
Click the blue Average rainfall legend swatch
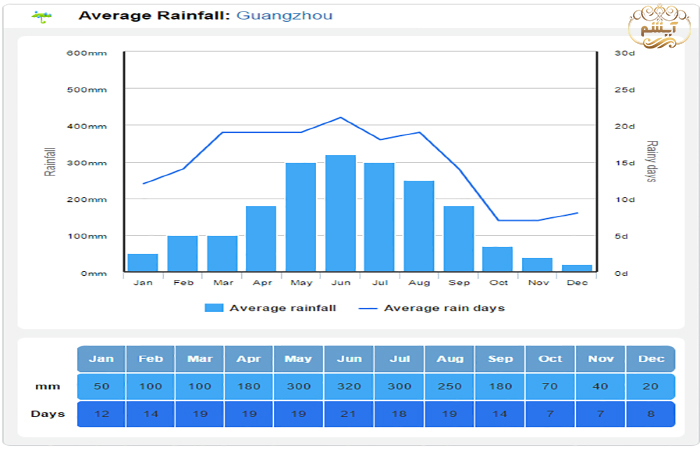[x=215, y=308]
